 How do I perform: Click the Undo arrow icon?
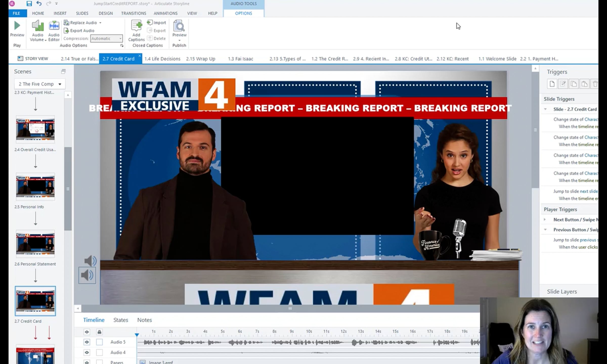coord(39,4)
